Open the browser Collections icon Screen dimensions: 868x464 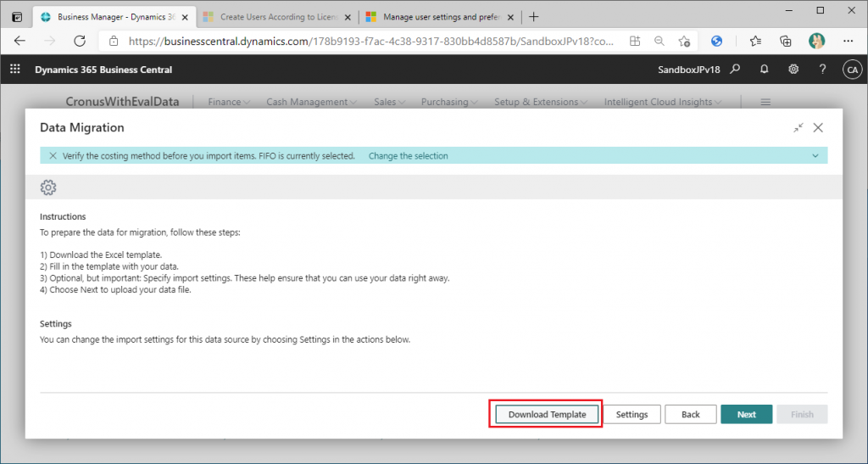coord(785,41)
